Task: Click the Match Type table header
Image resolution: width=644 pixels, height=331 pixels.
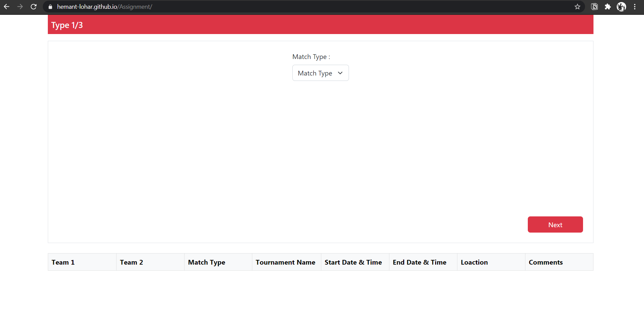Action: coord(218,262)
